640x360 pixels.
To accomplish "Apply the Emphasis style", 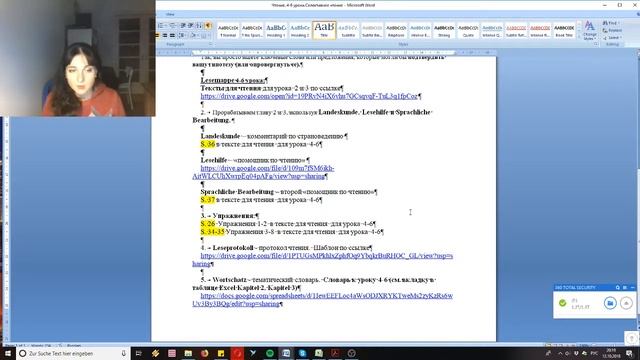I will pyautogui.click(x=396, y=31).
